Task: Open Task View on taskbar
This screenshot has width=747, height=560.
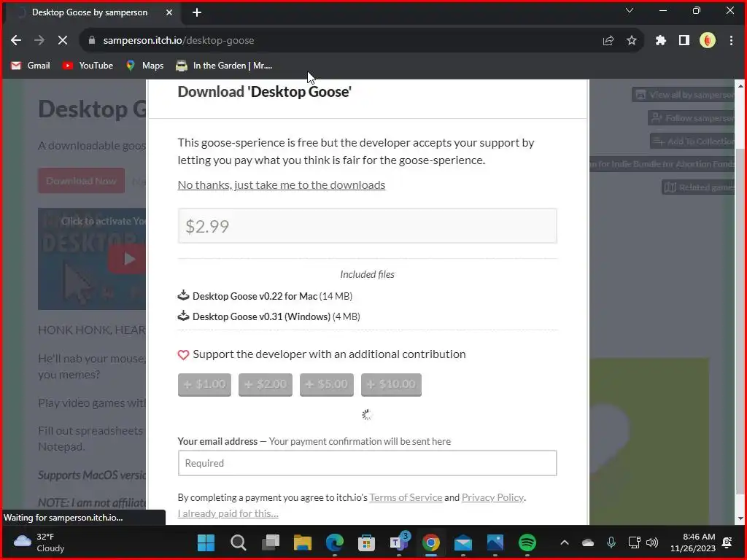Action: tap(271, 542)
